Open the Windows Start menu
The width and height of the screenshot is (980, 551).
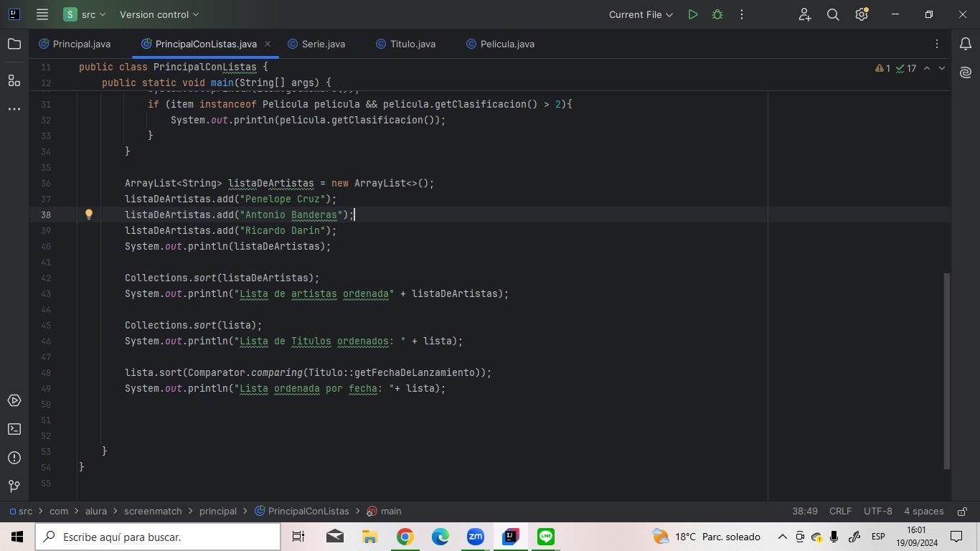pyautogui.click(x=17, y=537)
